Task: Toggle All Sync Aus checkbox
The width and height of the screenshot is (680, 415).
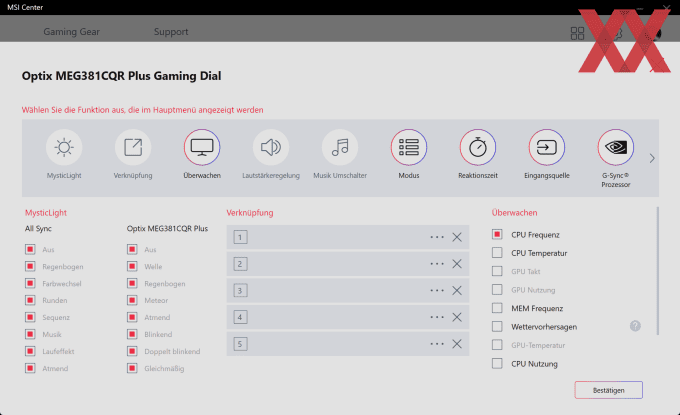Action: (30, 249)
